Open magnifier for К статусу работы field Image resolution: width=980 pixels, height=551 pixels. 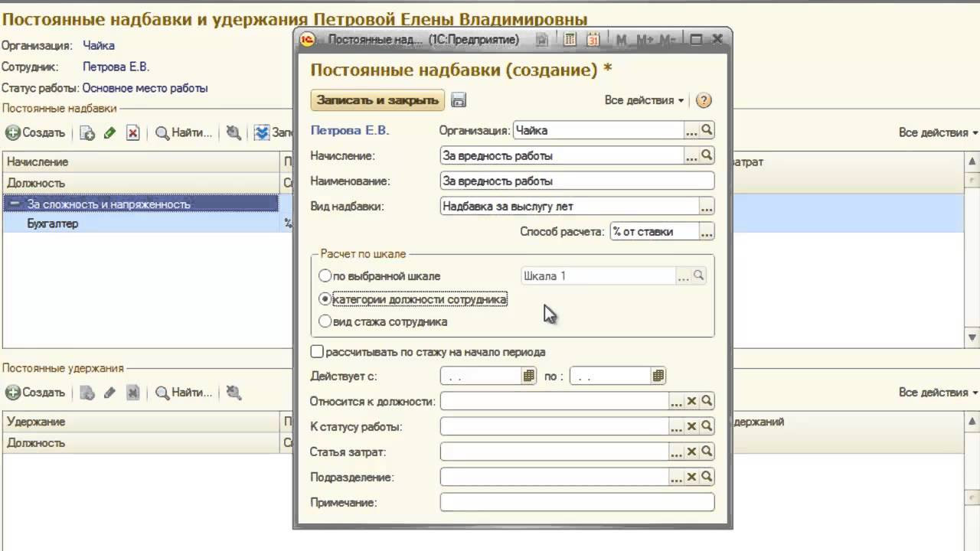[707, 426]
